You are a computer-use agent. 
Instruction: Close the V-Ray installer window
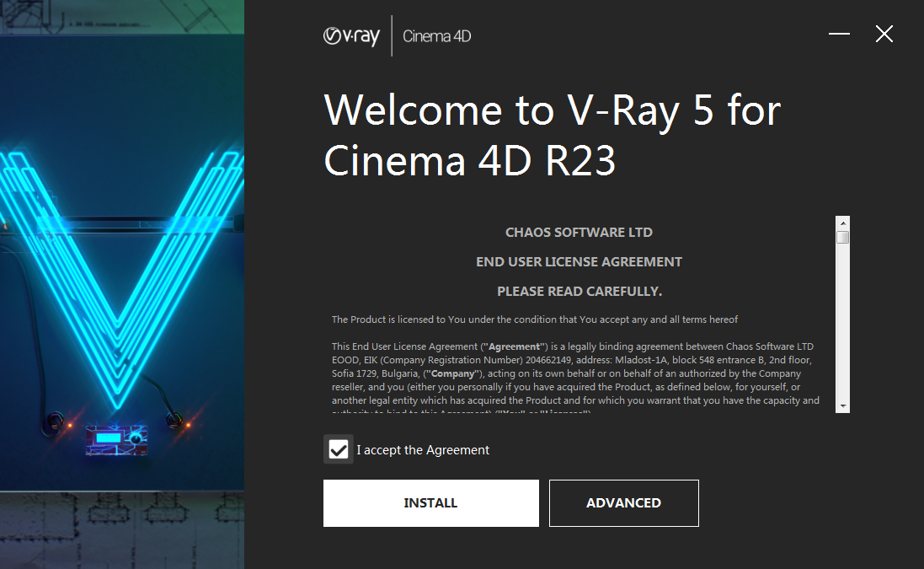tap(884, 34)
